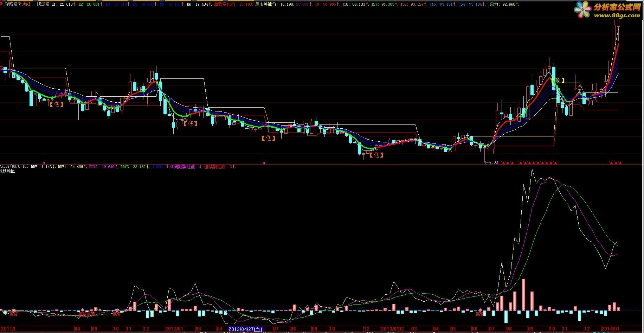Click the DDY: 1.143 value
Viewport: 644px width, 333px height.
pyautogui.click(x=43, y=167)
